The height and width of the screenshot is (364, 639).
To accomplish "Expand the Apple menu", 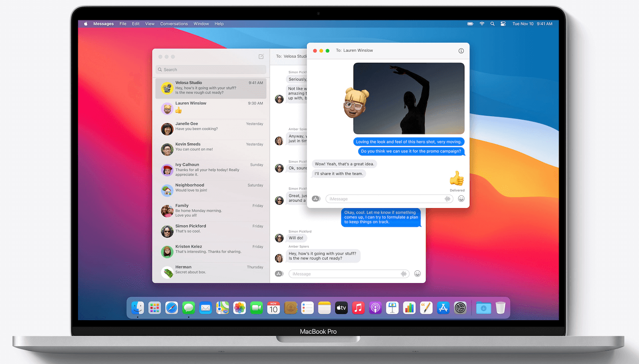I will pyautogui.click(x=86, y=24).
